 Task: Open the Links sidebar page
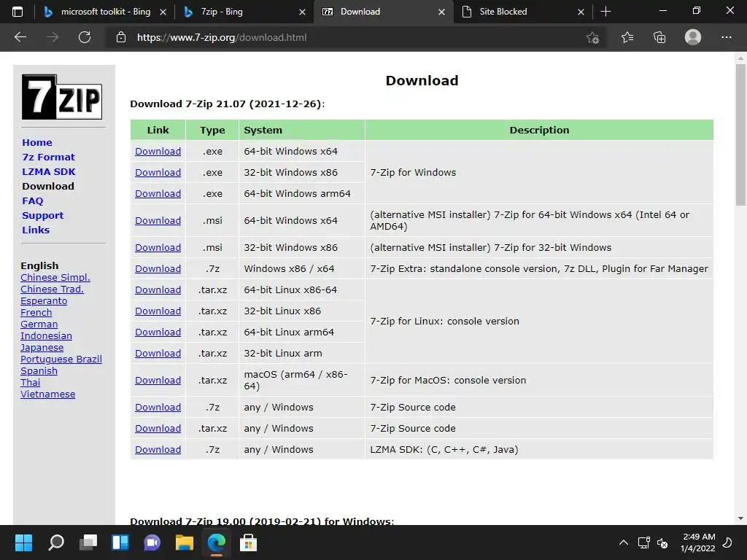coord(36,230)
